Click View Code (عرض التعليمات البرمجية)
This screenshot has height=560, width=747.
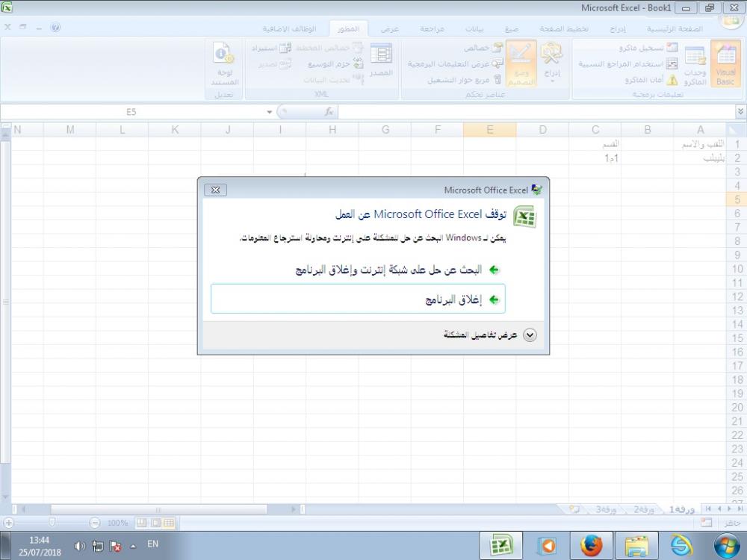[x=455, y=63]
